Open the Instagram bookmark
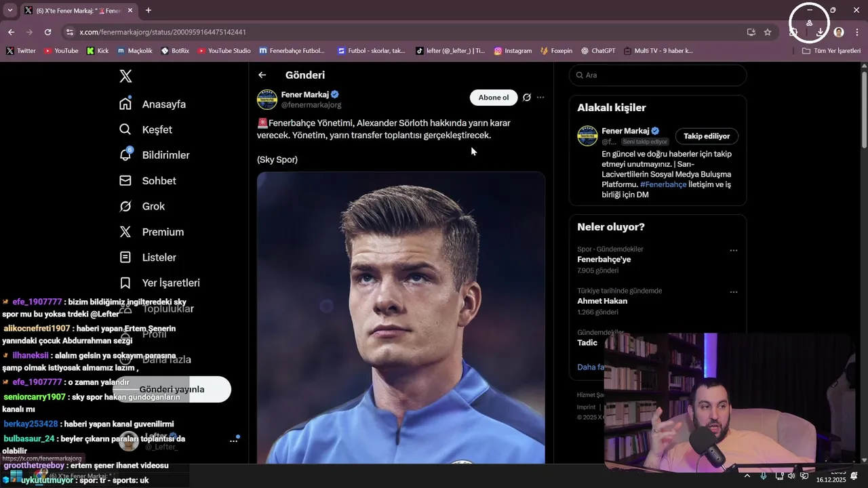The height and width of the screenshot is (488, 868). (513, 51)
